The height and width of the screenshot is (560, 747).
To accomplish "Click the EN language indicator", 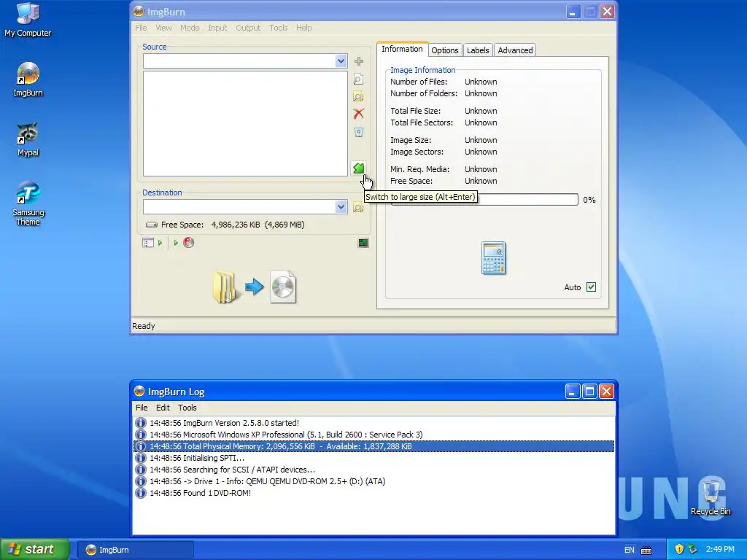I will coord(630,550).
